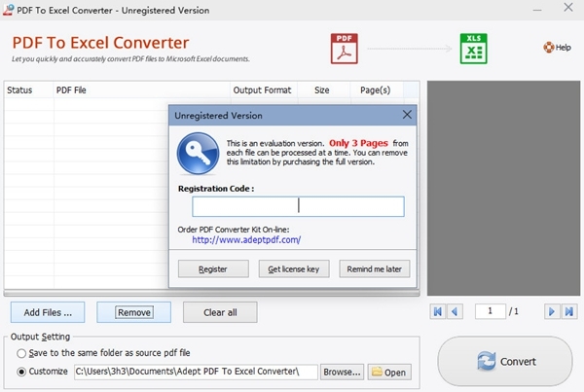Close the Unregistered Version dialog
Image resolution: width=584 pixels, height=392 pixels.
407,115
